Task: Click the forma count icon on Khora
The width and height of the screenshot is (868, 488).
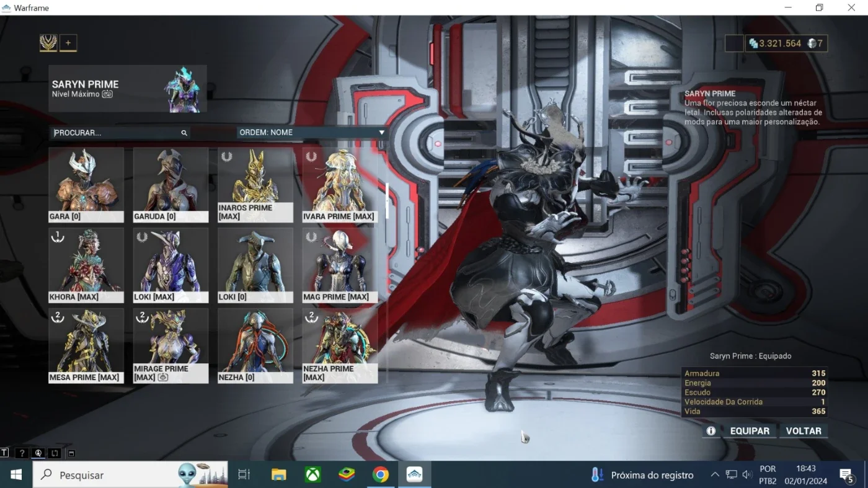Action: [58, 237]
